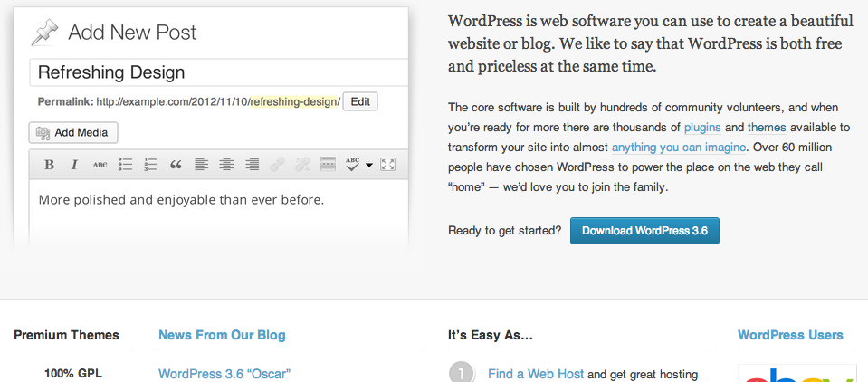Viewport: 868px width, 382px height.
Task: Center-align the text
Action: point(226,165)
